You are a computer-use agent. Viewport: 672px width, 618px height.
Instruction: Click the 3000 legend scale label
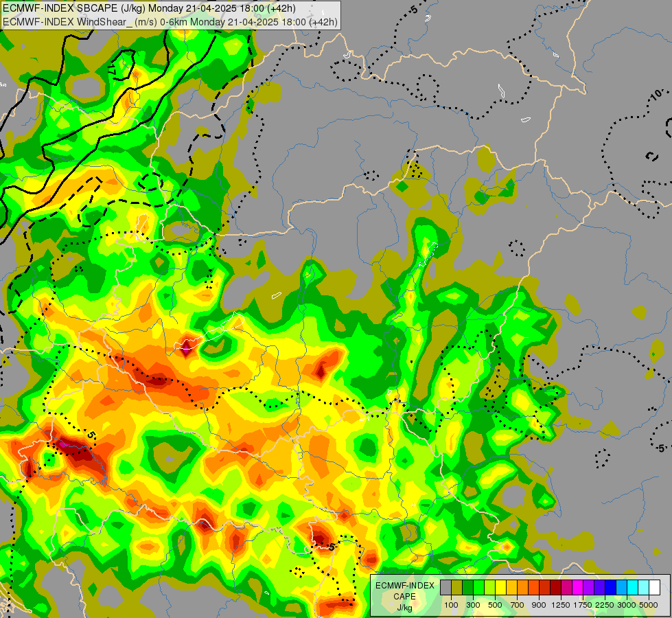pyautogui.click(x=627, y=605)
